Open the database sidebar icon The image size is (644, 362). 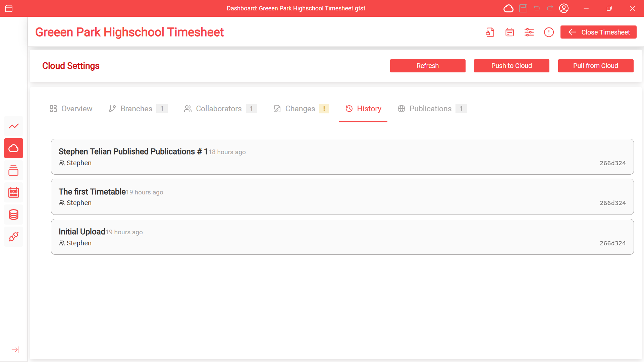pyautogui.click(x=13, y=215)
